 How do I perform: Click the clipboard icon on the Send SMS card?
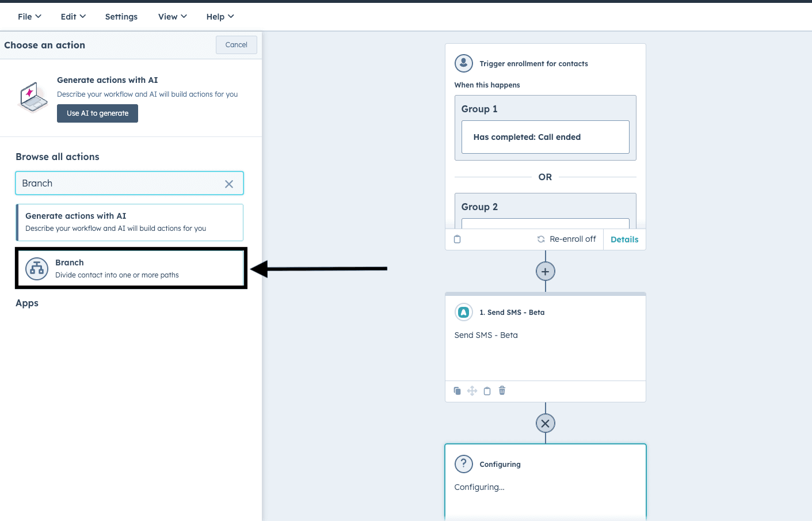(487, 391)
